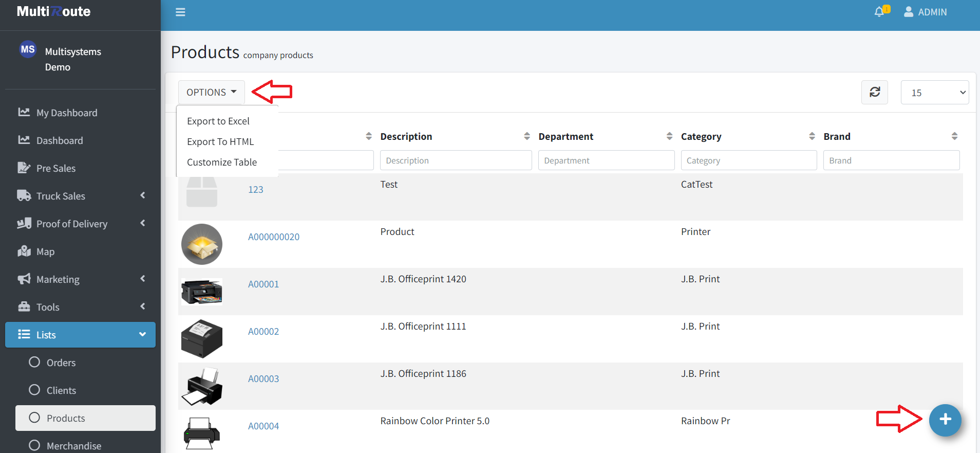Expand the Truck Sales submenu
The height and width of the screenshot is (453, 980).
(142, 195)
